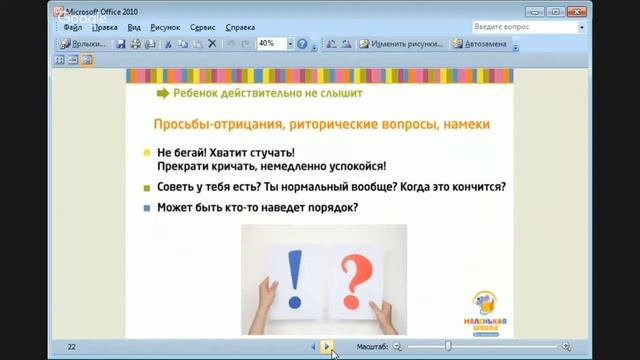This screenshot has width=640, height=360.
Task: Maximize the Microsoft Office 2010 window
Action: point(556,12)
